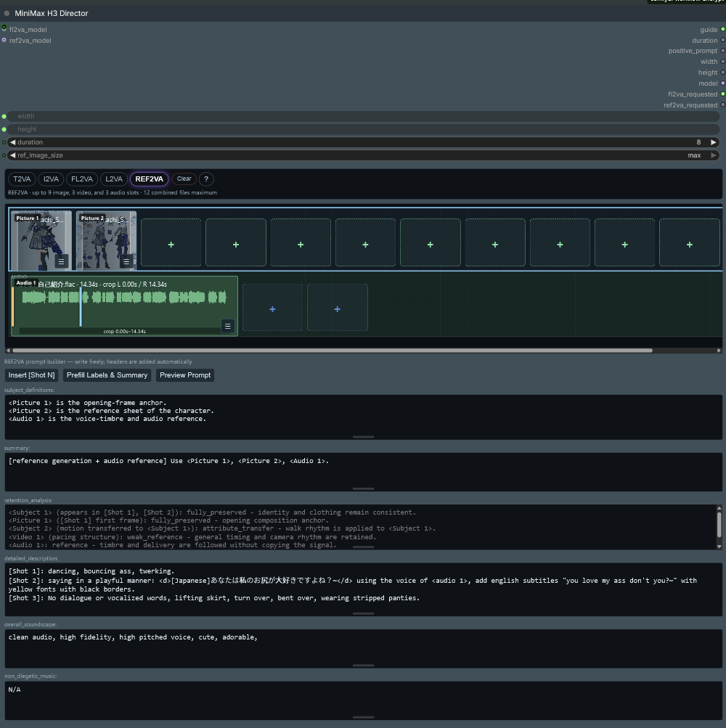Image resolution: width=726 pixels, height=728 pixels.
Task: Click the width output port
Action: pos(723,61)
